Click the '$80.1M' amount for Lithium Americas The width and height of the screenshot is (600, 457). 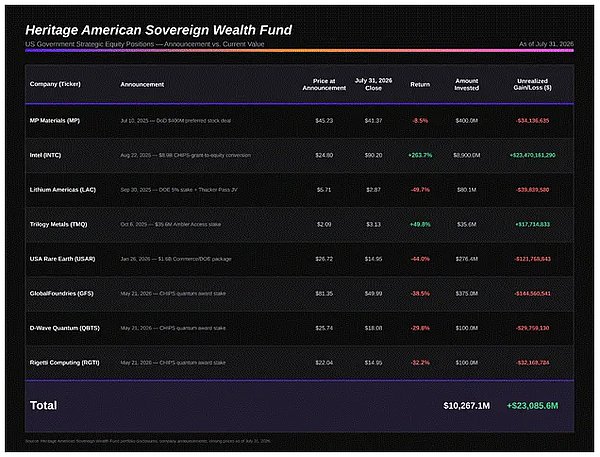[466, 189]
